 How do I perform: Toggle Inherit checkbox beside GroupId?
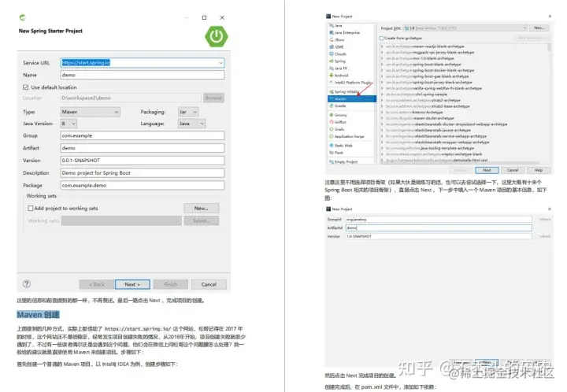(538, 220)
